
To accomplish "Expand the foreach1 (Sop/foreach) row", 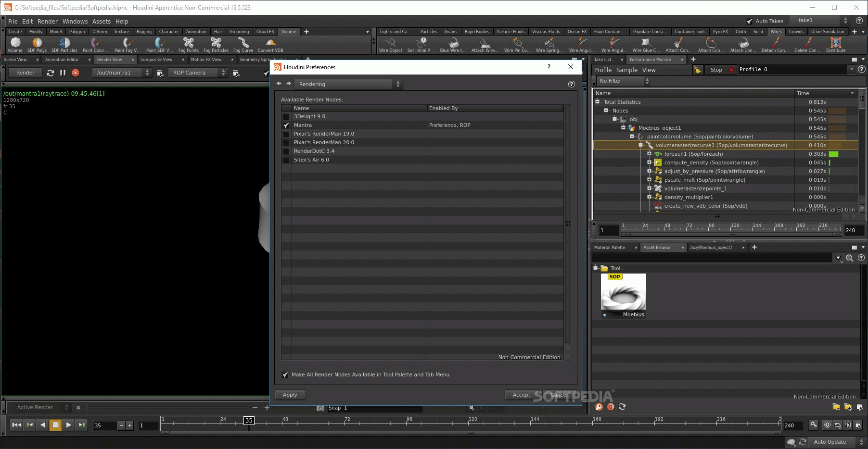I will 650,154.
